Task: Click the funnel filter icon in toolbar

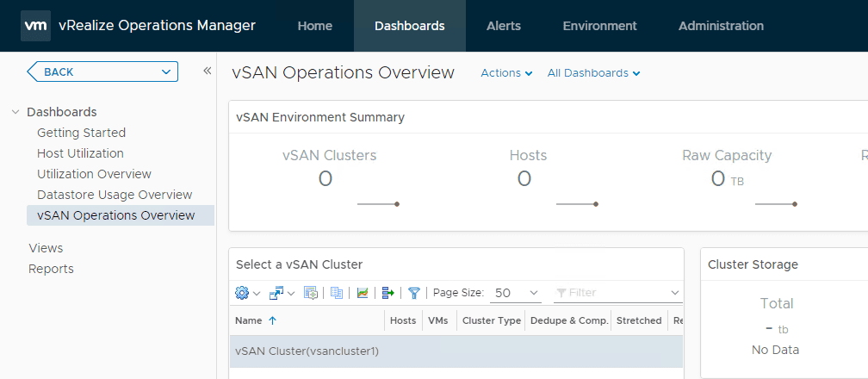Action: pyautogui.click(x=414, y=293)
